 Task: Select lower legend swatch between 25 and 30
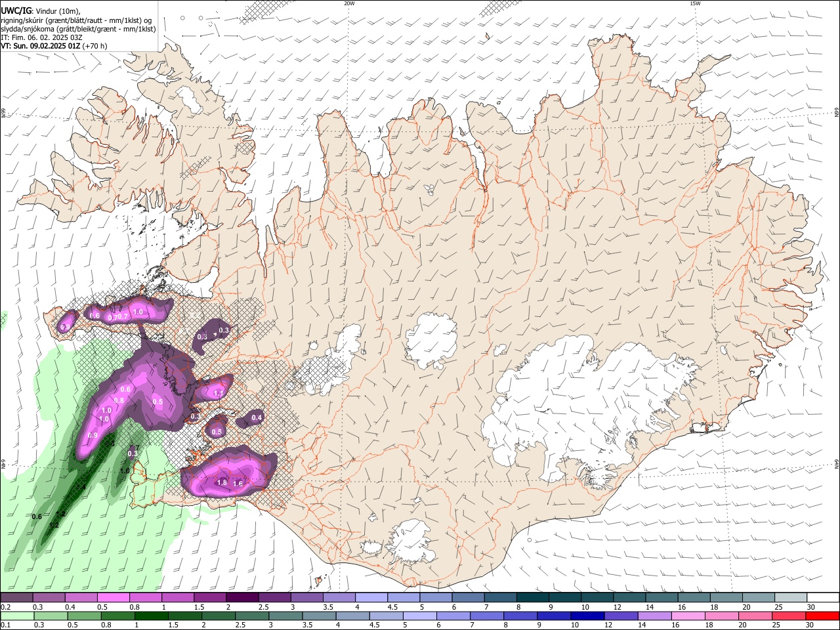[788, 616]
